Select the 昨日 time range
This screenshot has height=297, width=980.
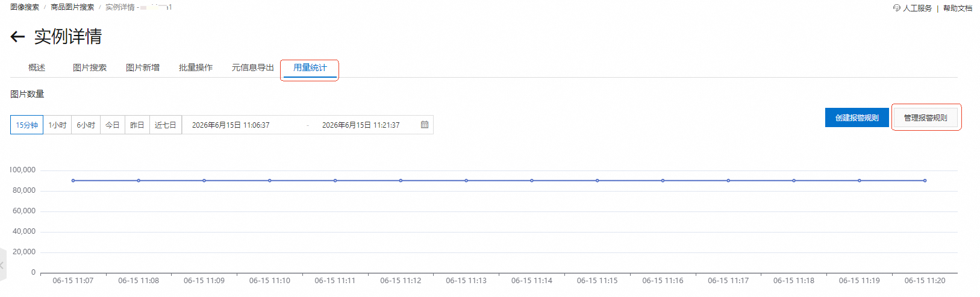pos(137,125)
